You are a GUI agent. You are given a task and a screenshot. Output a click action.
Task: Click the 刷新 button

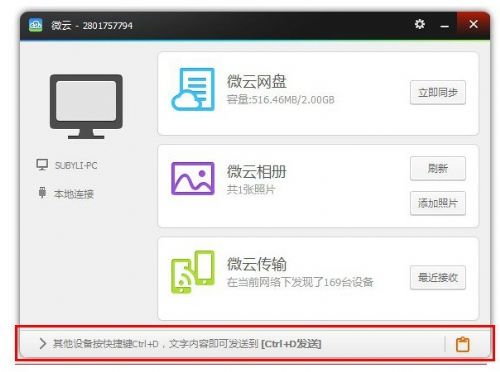coord(438,168)
